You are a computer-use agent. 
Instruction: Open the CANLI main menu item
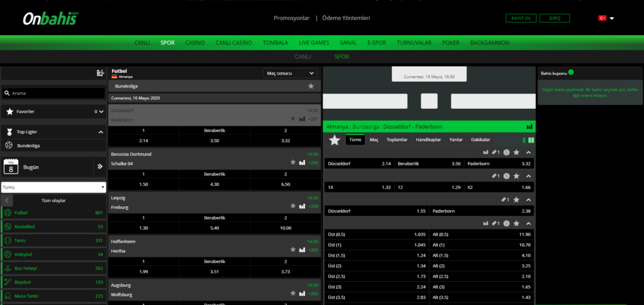point(142,43)
